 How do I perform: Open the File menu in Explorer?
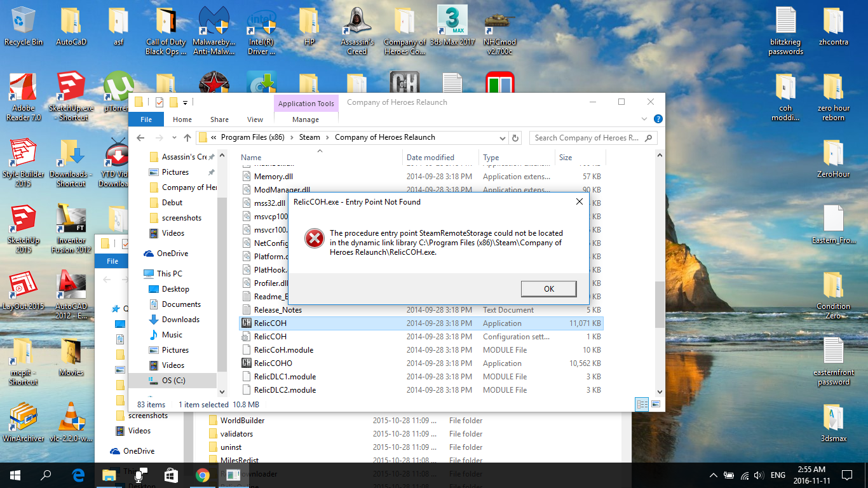tap(146, 119)
